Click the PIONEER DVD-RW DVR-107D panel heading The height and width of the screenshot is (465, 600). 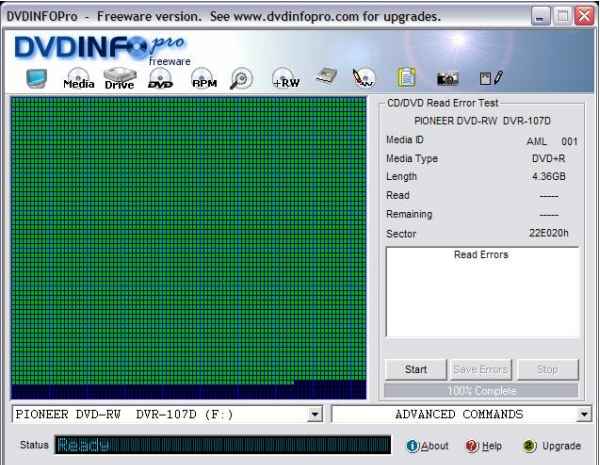tap(482, 121)
